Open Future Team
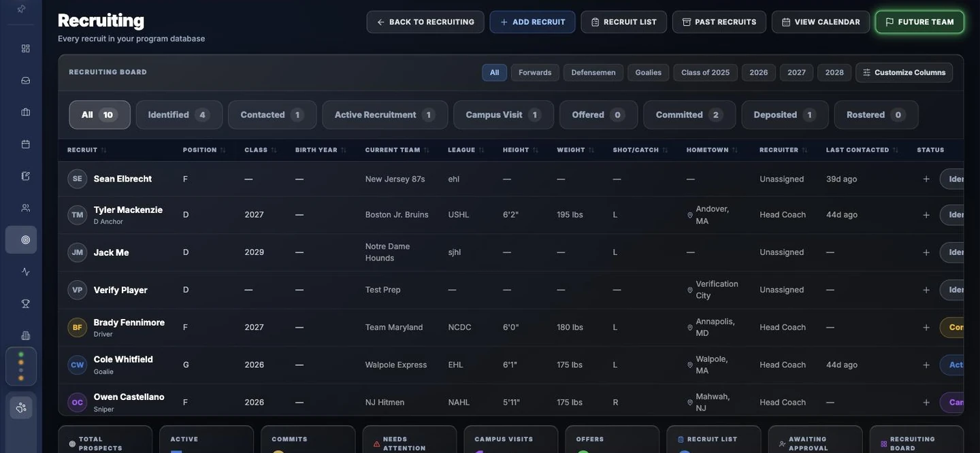 point(919,22)
